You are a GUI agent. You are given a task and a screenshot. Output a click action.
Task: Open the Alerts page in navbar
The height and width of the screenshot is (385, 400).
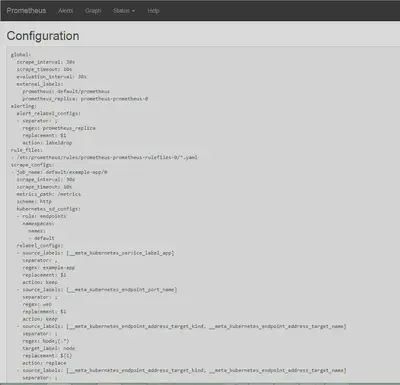tap(65, 11)
